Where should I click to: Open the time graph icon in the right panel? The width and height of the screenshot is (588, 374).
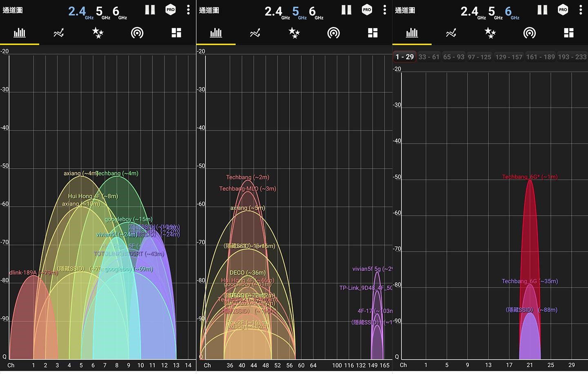point(451,33)
